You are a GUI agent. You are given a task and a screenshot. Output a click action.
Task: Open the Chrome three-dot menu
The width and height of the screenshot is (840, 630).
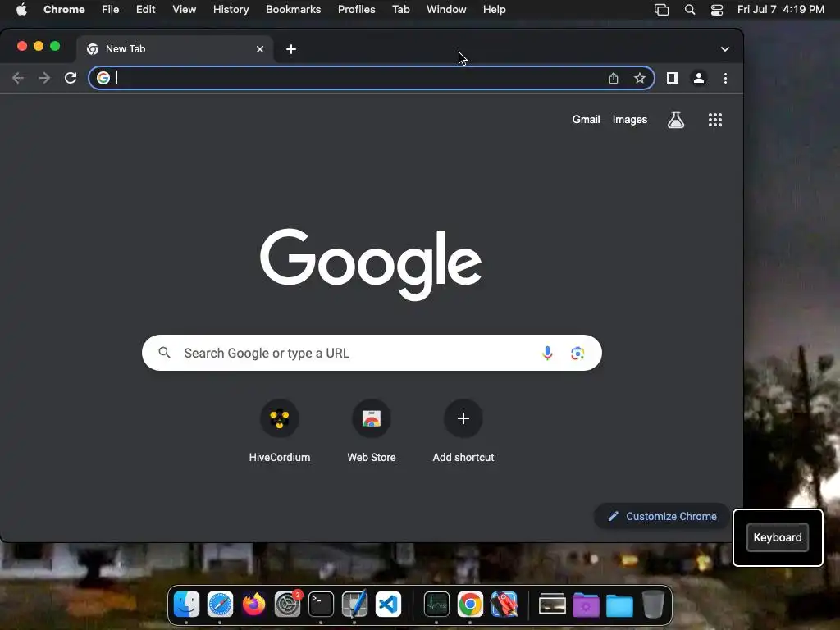tap(725, 78)
